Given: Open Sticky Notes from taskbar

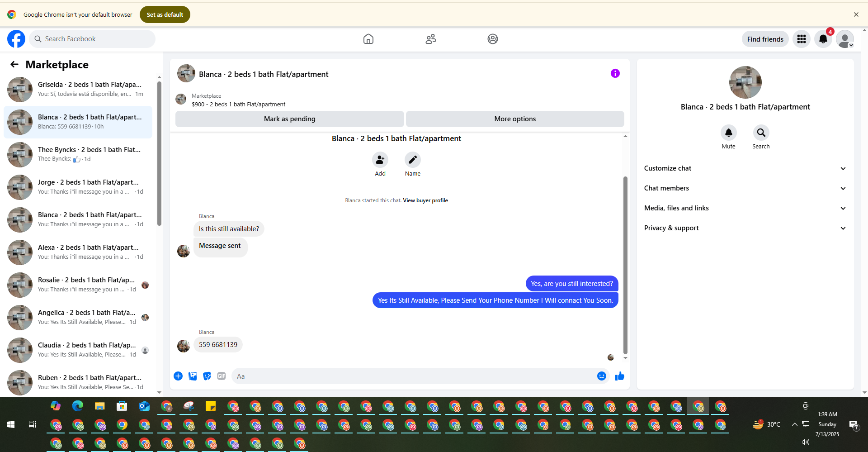Looking at the screenshot, I should click(x=211, y=406).
